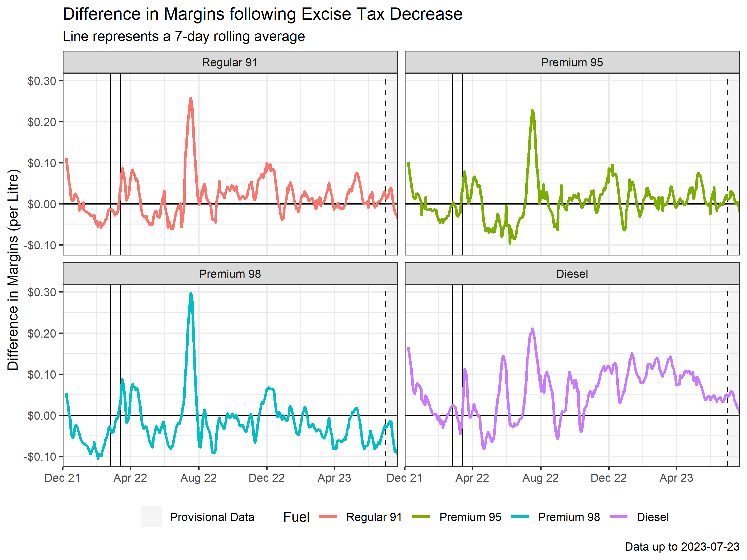The height and width of the screenshot is (560, 747).
Task: Click the '$0.30' tick label of the bottom row
Action: pos(42,292)
